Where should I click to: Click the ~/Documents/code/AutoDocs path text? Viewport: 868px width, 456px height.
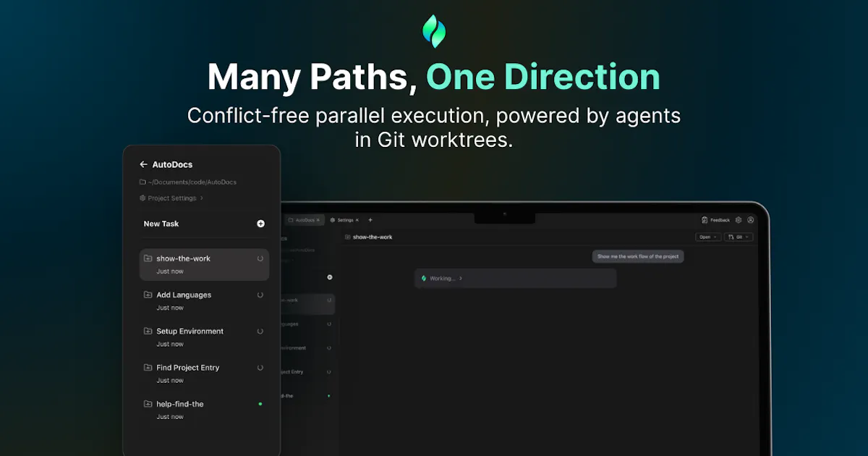(192, 182)
